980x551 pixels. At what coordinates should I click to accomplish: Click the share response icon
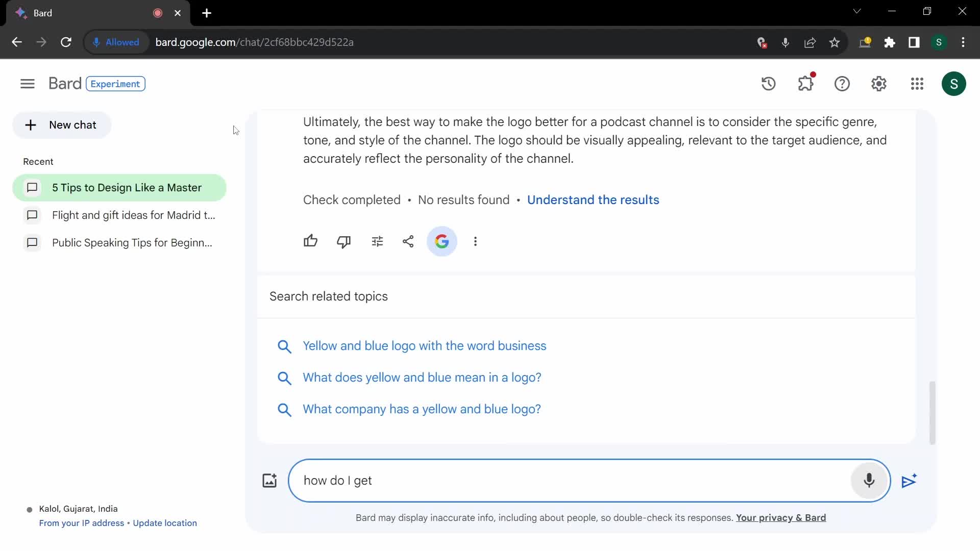[408, 241]
